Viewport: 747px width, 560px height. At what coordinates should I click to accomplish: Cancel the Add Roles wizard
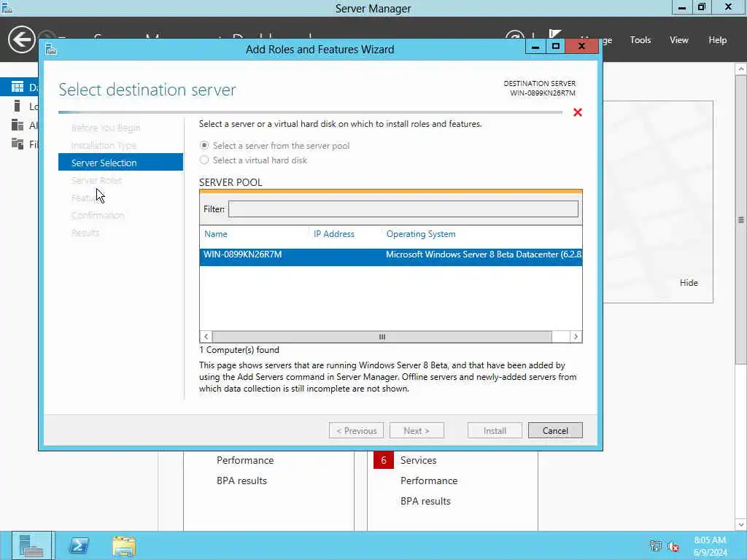click(555, 430)
